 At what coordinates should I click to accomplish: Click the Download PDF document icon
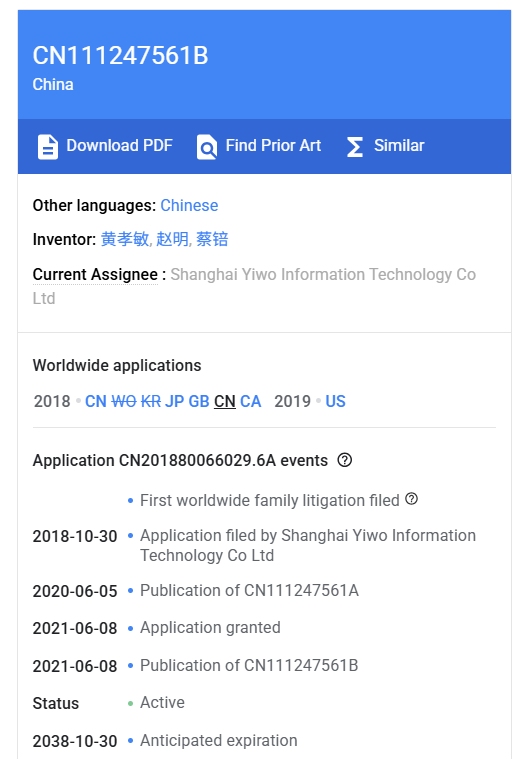tap(48, 147)
